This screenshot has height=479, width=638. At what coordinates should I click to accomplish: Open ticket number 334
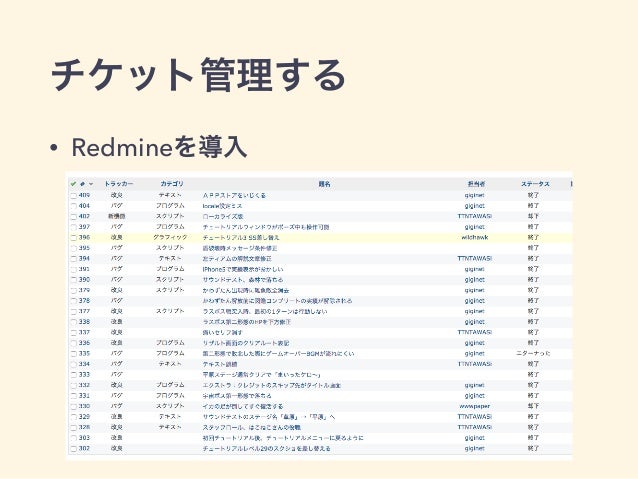pos(84,364)
